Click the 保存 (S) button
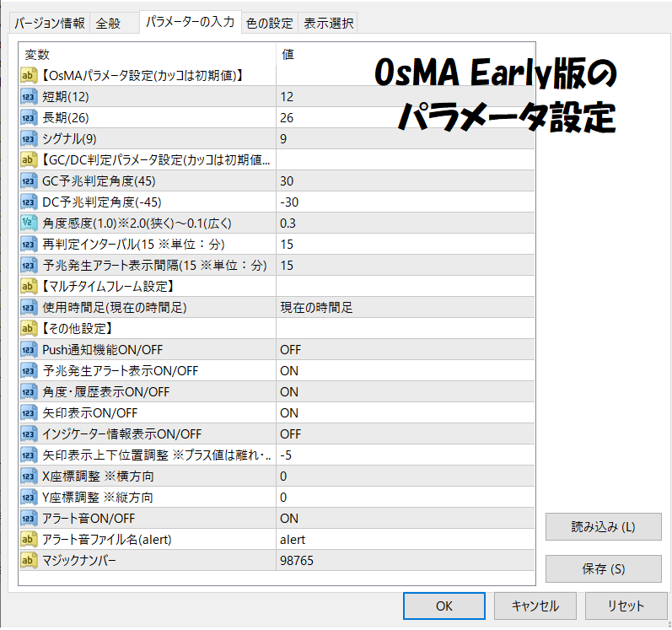672x630 pixels. pyautogui.click(x=604, y=568)
